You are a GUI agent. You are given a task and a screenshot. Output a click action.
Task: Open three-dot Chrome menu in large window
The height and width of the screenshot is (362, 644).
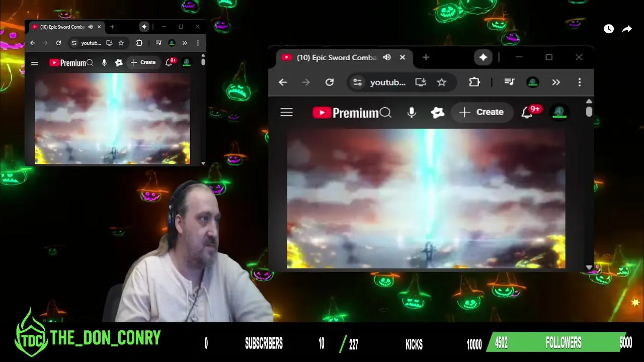pyautogui.click(x=580, y=82)
